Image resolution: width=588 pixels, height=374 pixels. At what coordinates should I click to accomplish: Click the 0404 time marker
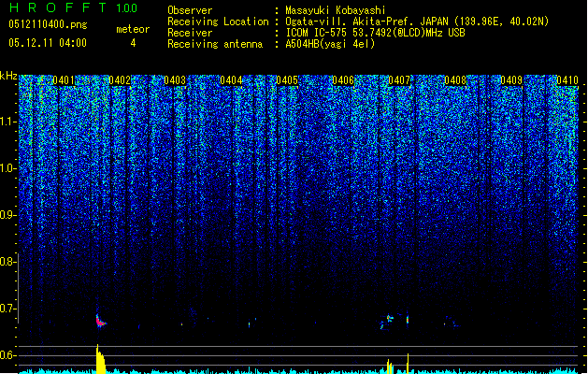232,80
